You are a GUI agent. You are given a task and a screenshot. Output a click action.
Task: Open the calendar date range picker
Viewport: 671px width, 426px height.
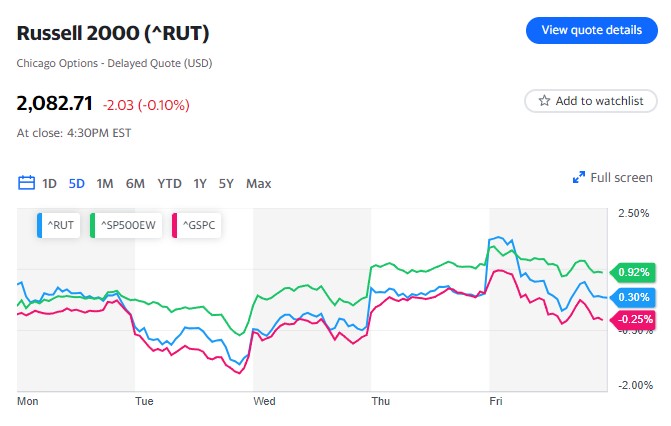(26, 183)
